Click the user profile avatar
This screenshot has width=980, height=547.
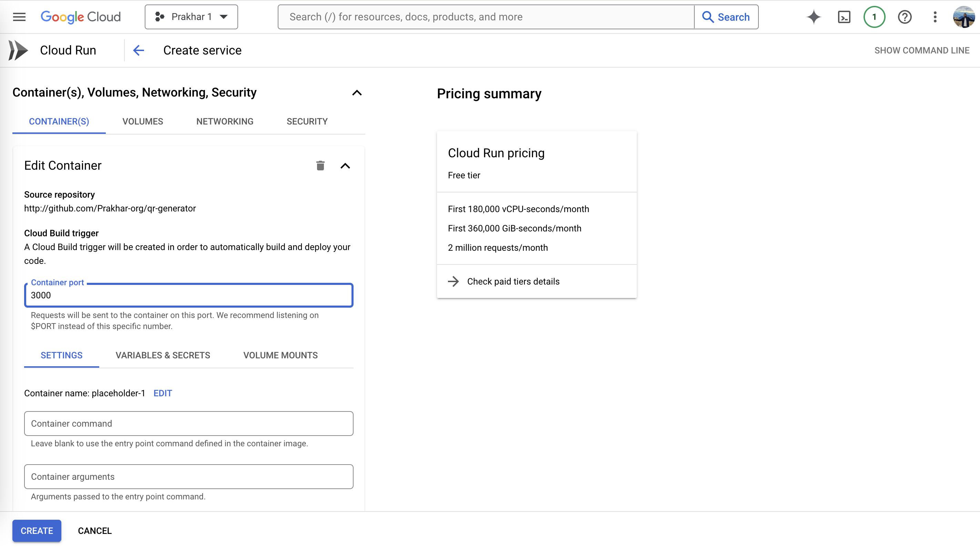click(963, 17)
